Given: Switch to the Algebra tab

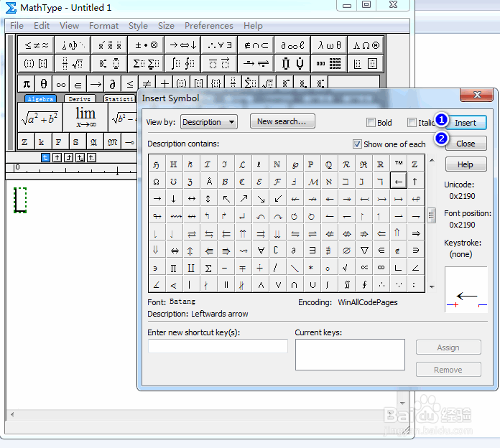Looking at the screenshot, I should point(40,99).
